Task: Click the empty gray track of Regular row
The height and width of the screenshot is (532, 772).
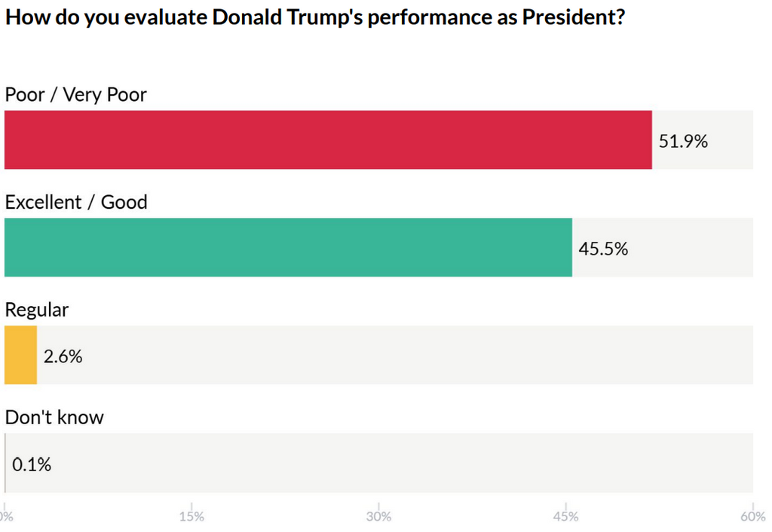Action: click(x=415, y=355)
